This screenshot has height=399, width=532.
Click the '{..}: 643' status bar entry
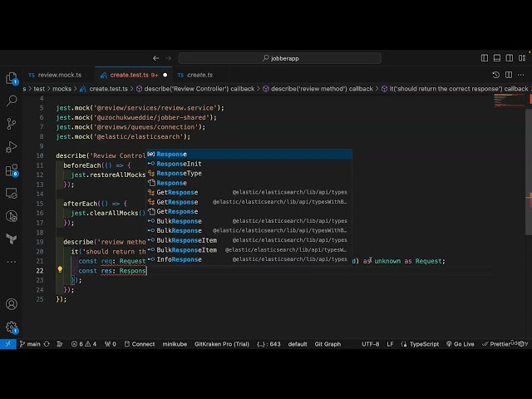coord(268,344)
